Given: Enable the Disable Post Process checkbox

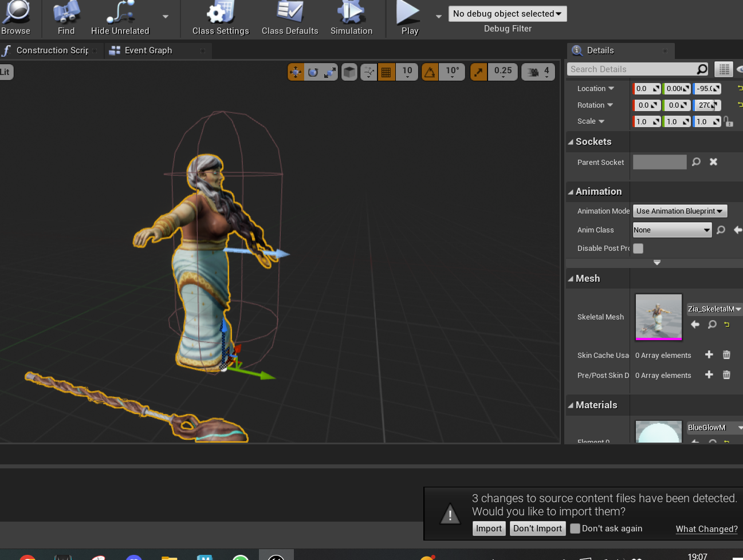Looking at the screenshot, I should pyautogui.click(x=638, y=249).
